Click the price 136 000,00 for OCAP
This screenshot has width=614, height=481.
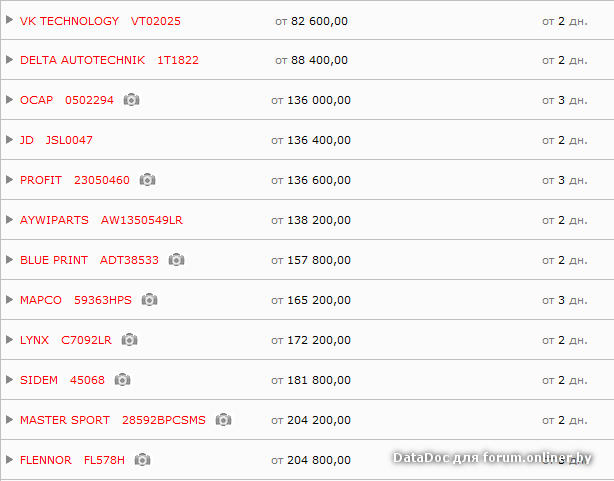318,100
